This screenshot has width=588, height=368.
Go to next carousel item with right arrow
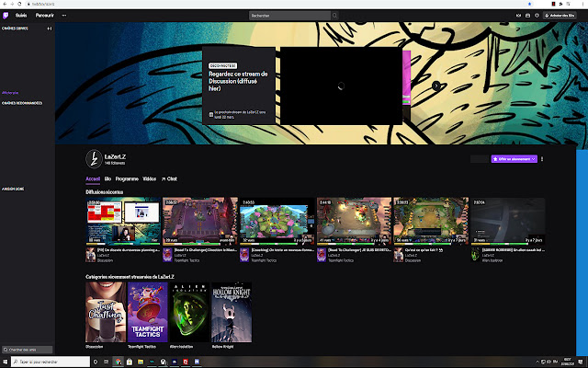pyautogui.click(x=436, y=86)
